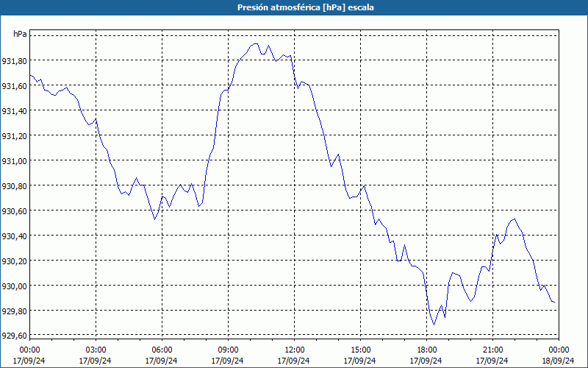Click the pressure curve minimum after 18:00
This screenshot has height=368, width=588.
click(434, 325)
